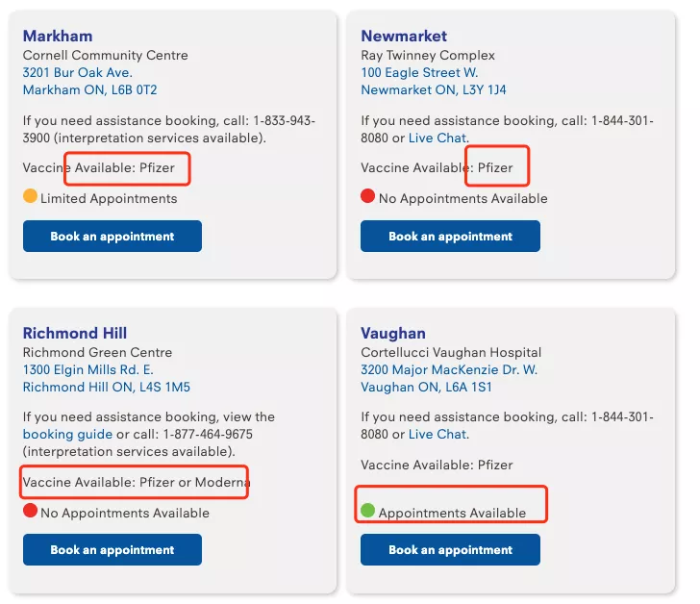
Task: Click Vaughan's green Appointments Available dot
Action: [x=368, y=511]
